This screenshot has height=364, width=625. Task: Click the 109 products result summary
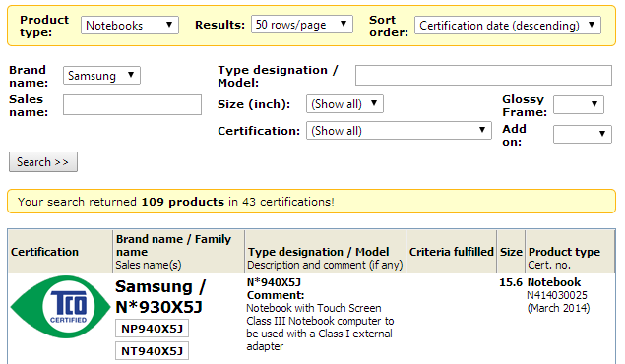point(182,202)
